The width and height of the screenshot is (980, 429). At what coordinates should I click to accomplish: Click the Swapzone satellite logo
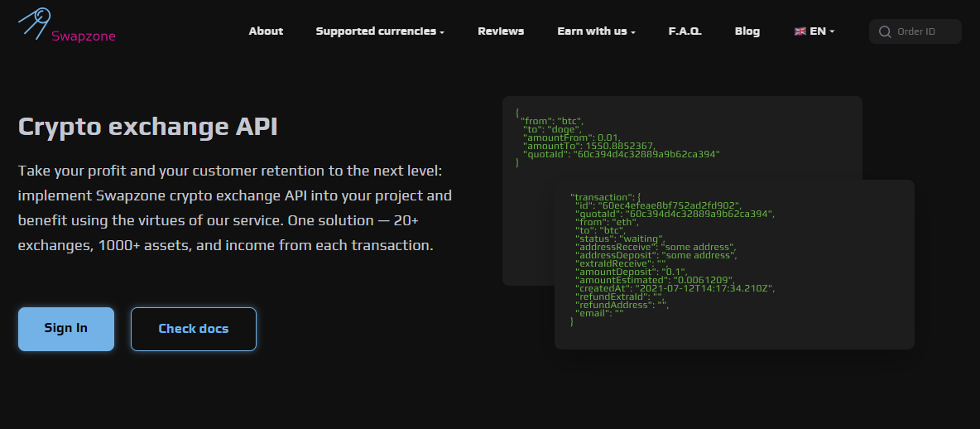(35, 22)
